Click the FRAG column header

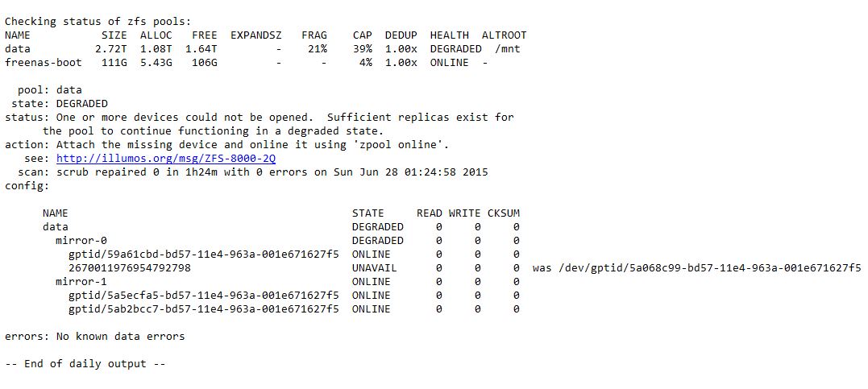coord(314,35)
